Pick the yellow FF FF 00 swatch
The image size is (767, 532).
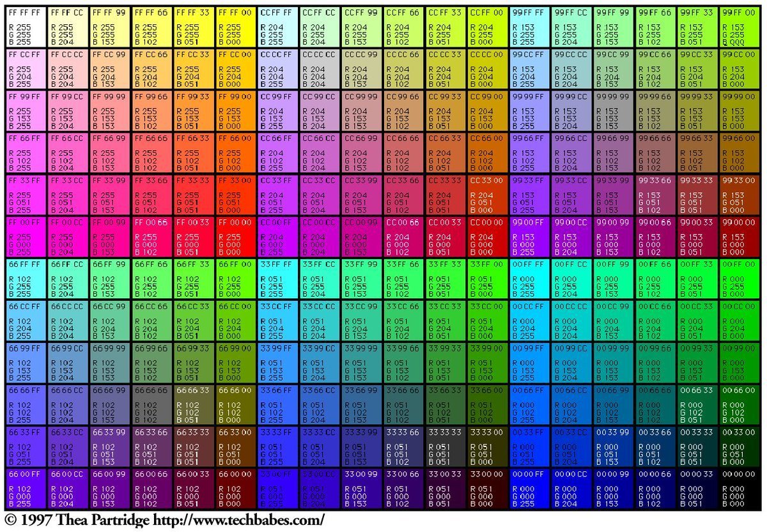pos(235,26)
